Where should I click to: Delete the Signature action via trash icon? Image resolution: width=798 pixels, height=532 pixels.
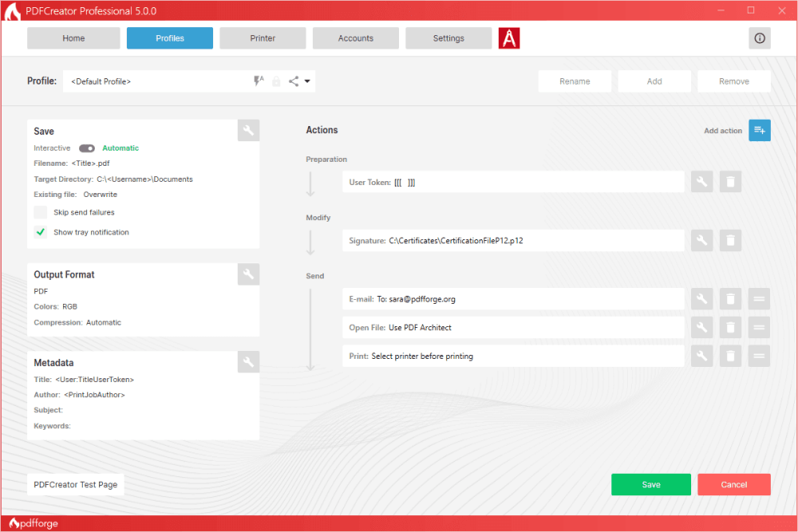[730, 240]
